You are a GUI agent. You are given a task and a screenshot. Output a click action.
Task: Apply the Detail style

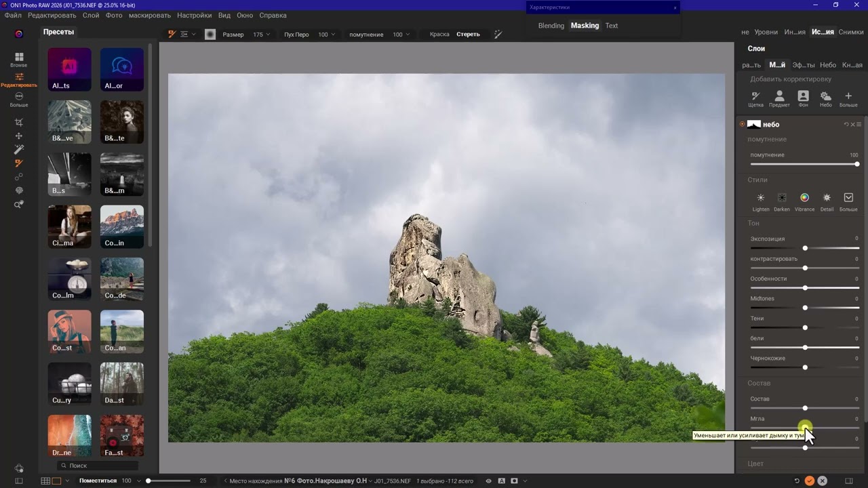coord(827,202)
